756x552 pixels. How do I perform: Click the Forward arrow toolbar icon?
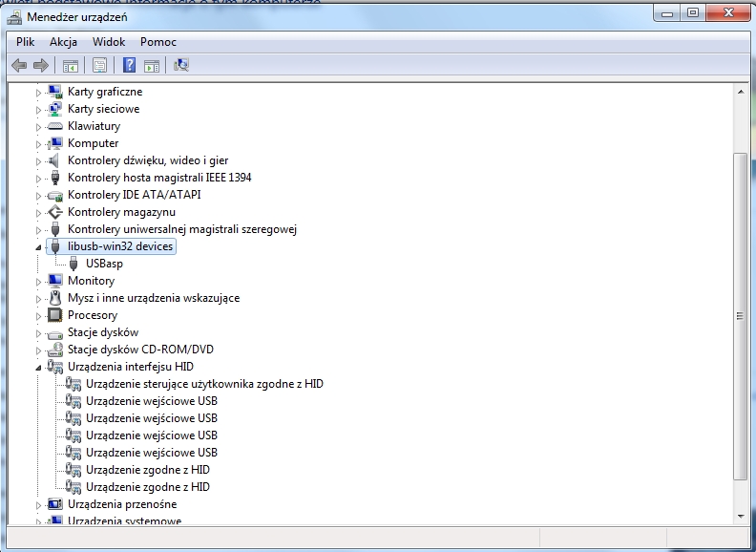(x=41, y=65)
